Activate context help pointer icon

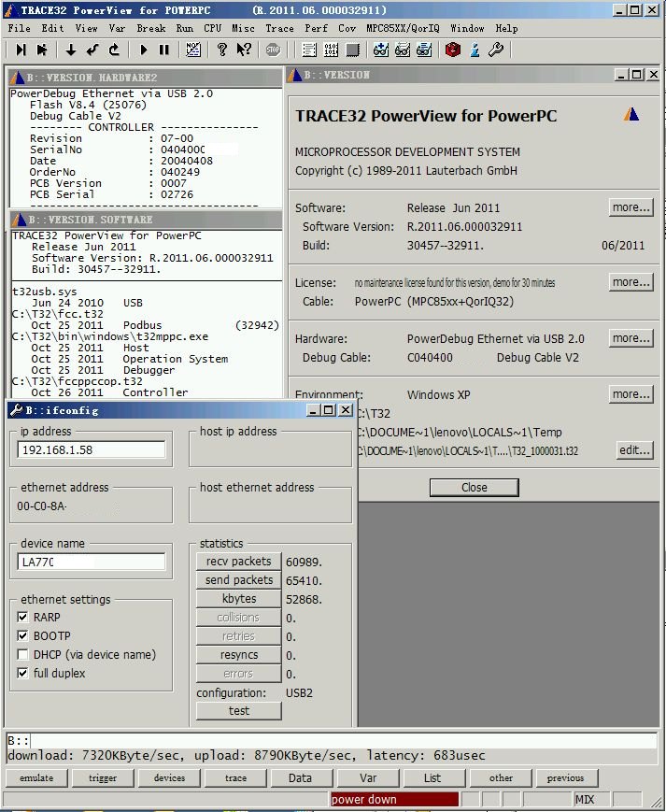(x=244, y=50)
